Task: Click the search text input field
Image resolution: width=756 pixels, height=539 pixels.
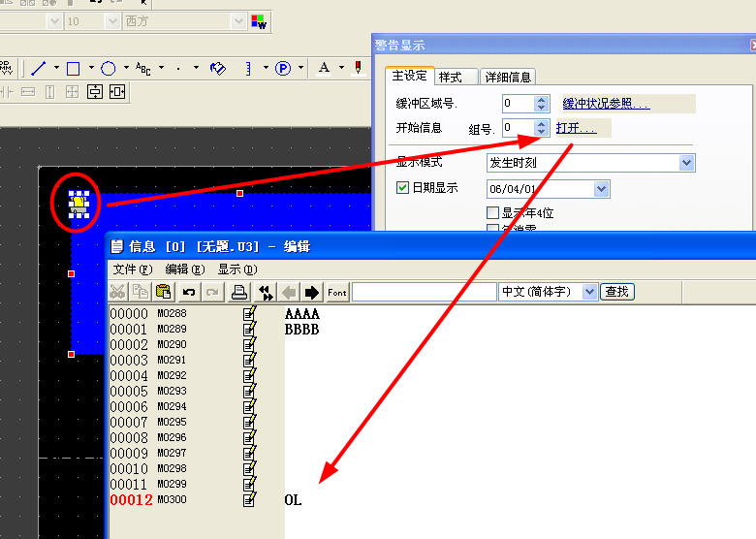Action: 424,292
